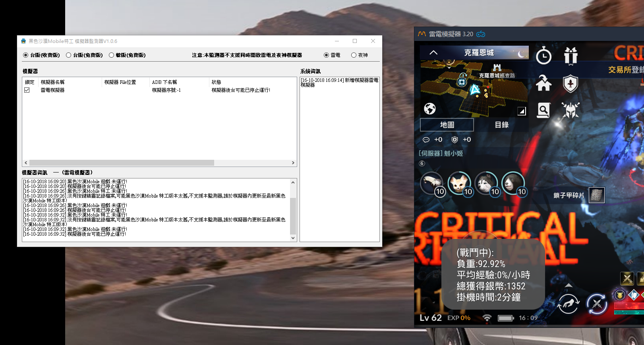Viewport: 644px width, 345px height.
Task: Click the gamepad icon in the LDPlayer title bar
Action: click(x=481, y=34)
